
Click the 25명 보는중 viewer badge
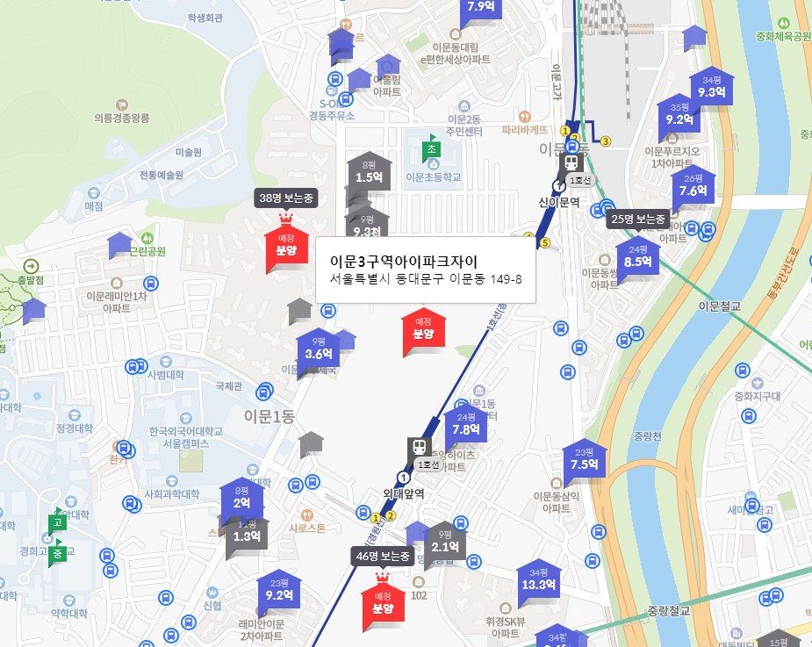638,219
